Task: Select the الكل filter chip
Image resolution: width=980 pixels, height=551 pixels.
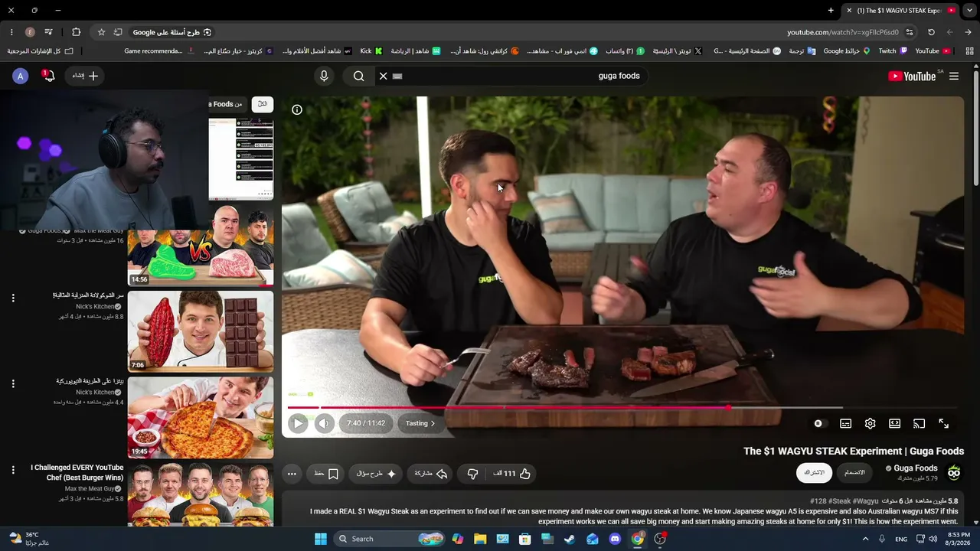Action: pos(263,104)
